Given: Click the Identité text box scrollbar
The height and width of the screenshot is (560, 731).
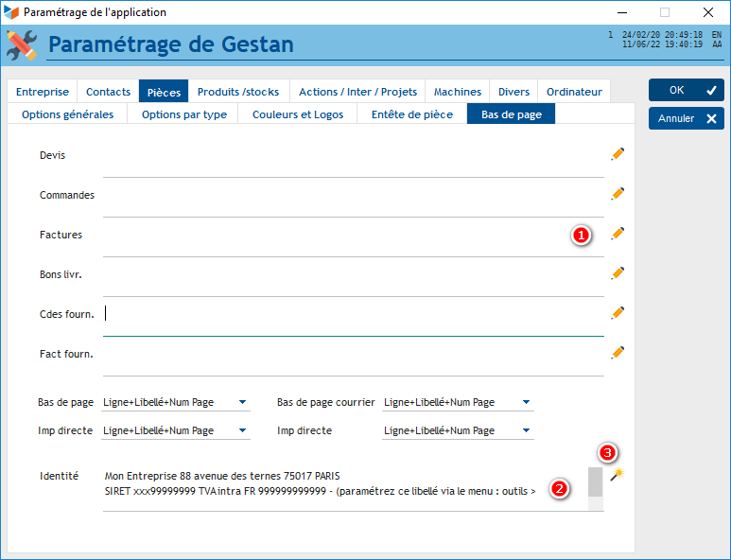Looking at the screenshot, I should (x=595, y=488).
